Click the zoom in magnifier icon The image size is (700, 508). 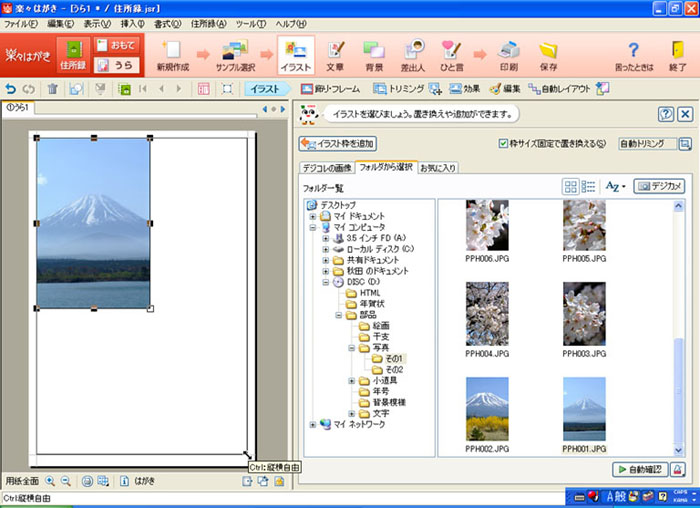pos(50,481)
